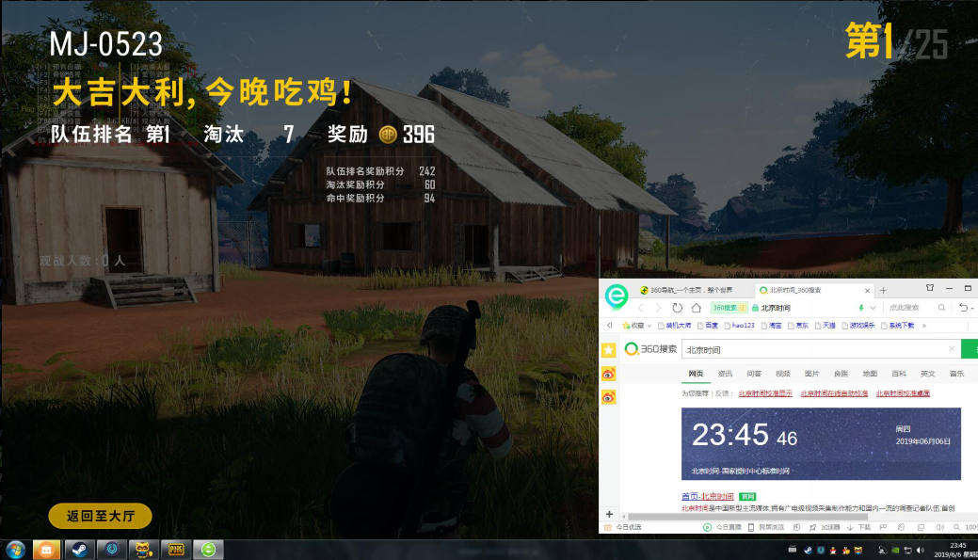Open the upper Weibo sidebar icon
This screenshot has width=978, height=560.
point(609,374)
